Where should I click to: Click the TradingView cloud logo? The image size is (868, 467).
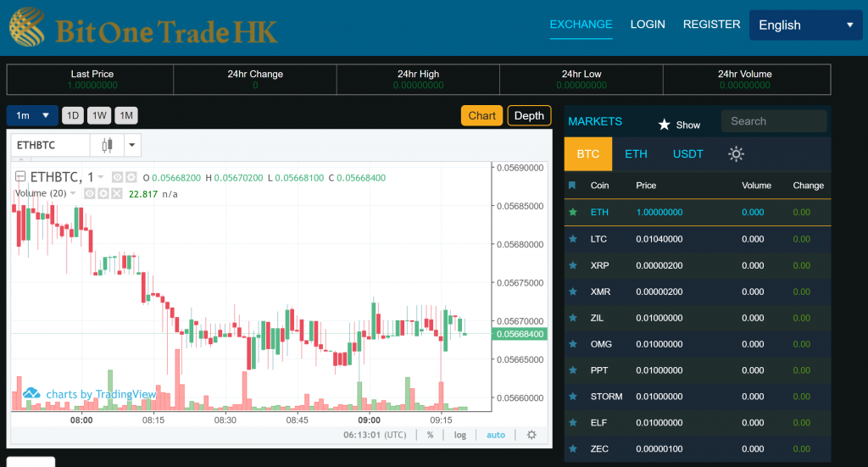31,393
